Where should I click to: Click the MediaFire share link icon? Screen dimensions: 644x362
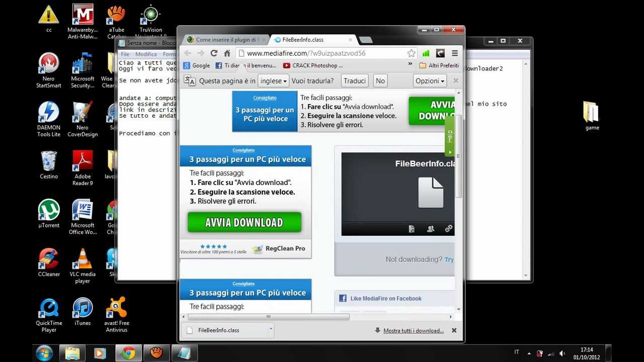pyautogui.click(x=448, y=229)
